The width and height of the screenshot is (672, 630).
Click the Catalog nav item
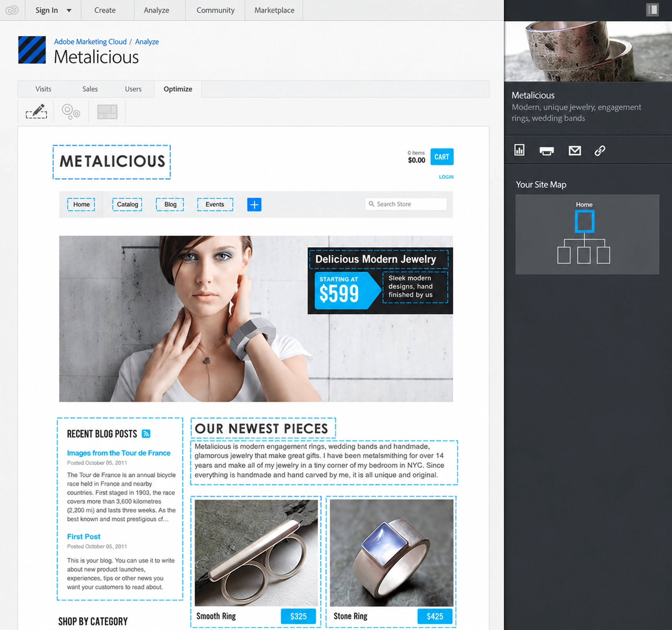(127, 204)
